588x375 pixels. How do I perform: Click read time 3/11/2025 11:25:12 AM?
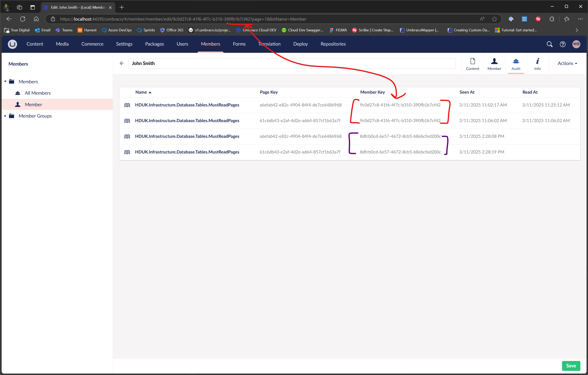(546, 105)
